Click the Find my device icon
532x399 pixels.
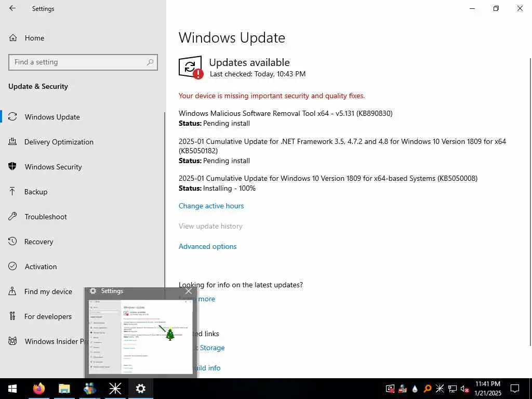[x=12, y=291]
